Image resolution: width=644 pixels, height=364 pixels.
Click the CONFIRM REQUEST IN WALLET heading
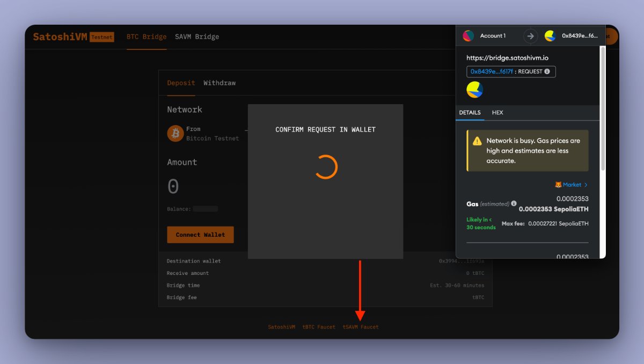325,130
